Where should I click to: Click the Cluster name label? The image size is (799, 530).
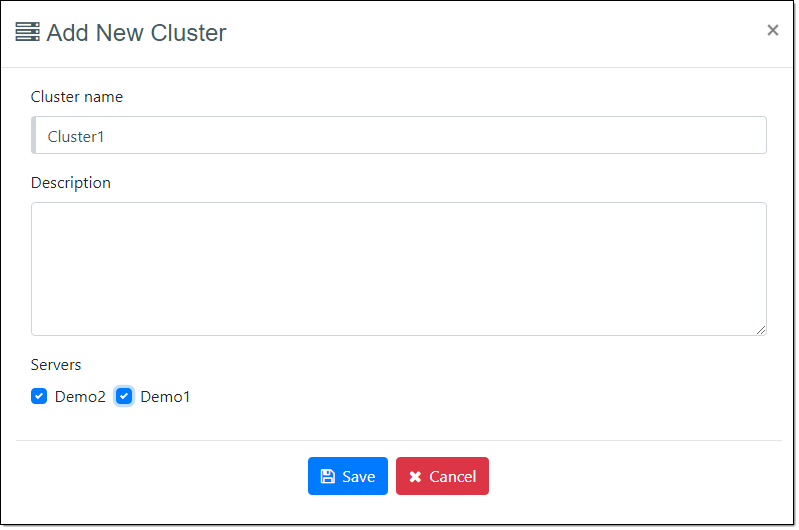(x=77, y=97)
